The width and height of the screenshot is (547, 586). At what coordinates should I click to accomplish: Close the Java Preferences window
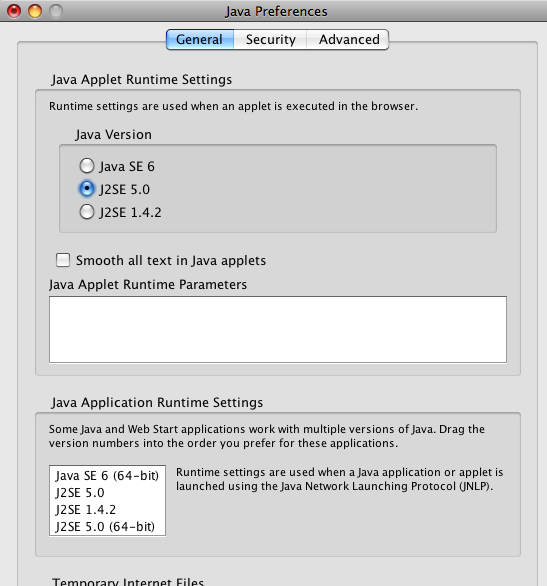[x=14, y=11]
